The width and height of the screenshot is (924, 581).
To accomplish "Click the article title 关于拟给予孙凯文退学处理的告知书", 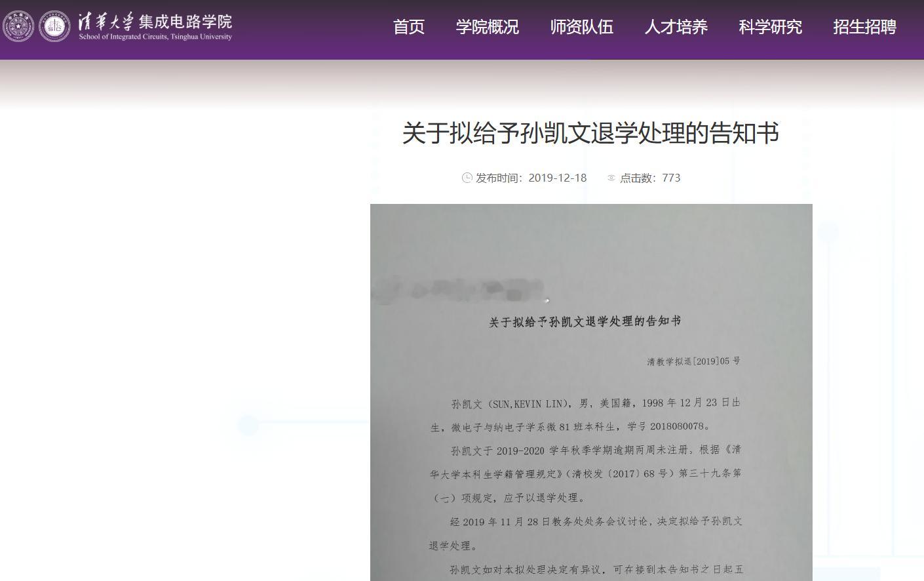I will pyautogui.click(x=590, y=133).
